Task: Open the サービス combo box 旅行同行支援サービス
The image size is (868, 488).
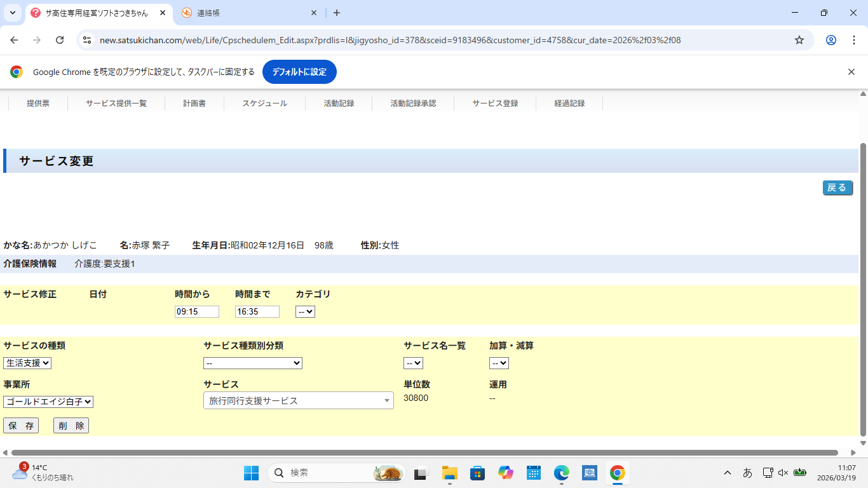Action: (x=298, y=400)
